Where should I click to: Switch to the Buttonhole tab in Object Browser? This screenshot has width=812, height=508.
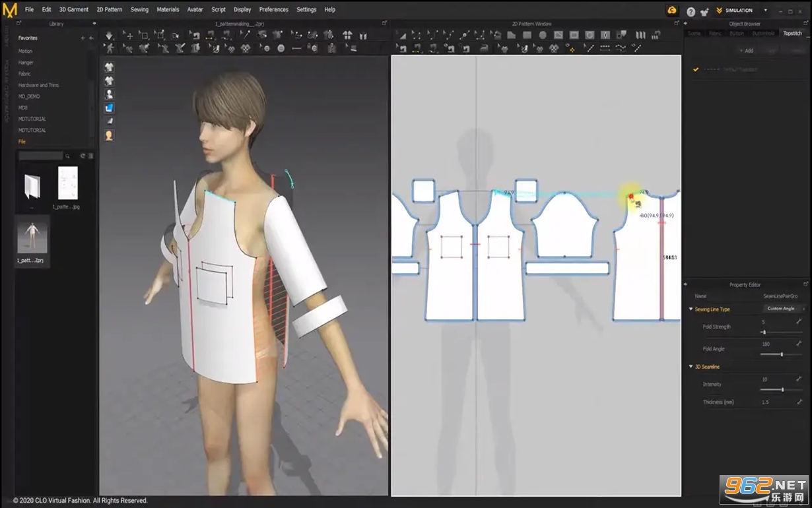click(762, 33)
